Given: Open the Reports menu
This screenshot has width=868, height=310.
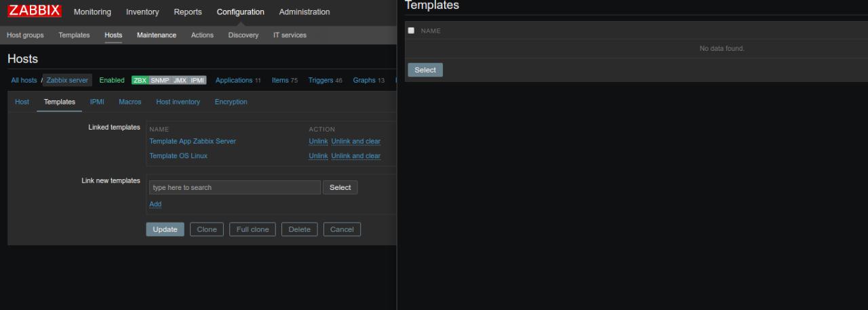Looking at the screenshot, I should (x=188, y=12).
